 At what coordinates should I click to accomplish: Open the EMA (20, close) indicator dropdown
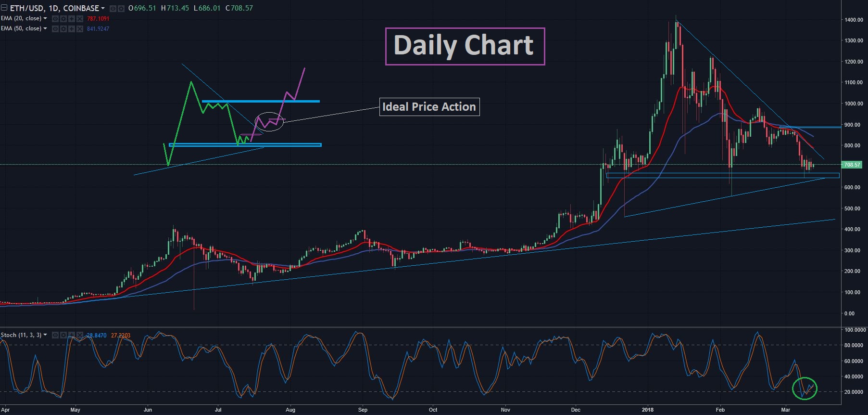coord(45,18)
